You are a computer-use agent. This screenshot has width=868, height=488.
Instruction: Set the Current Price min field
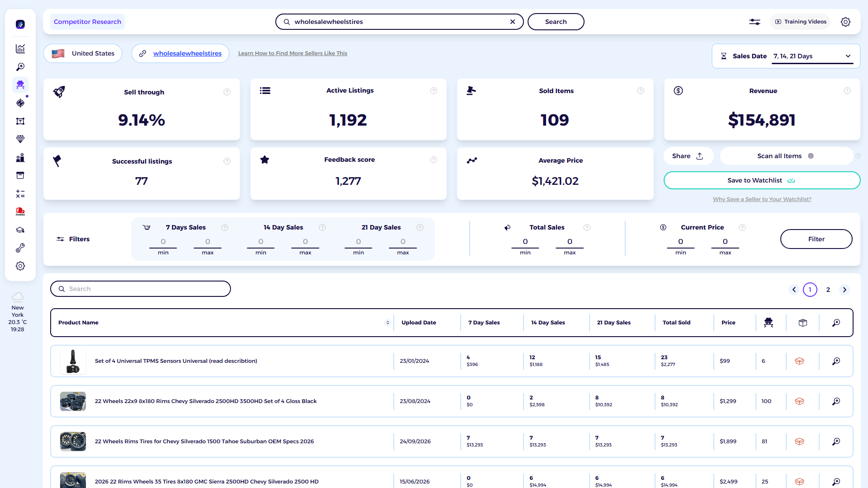coord(681,242)
